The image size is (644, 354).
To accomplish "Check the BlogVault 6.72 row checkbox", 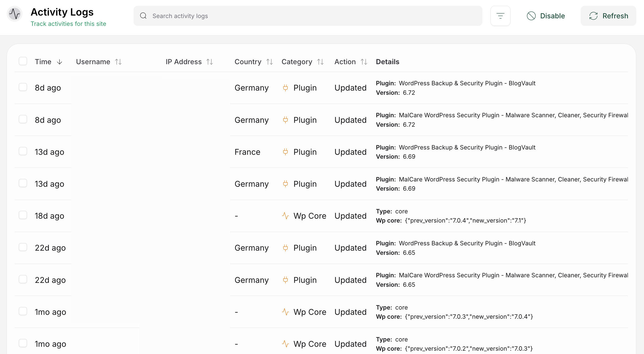I will click(23, 87).
